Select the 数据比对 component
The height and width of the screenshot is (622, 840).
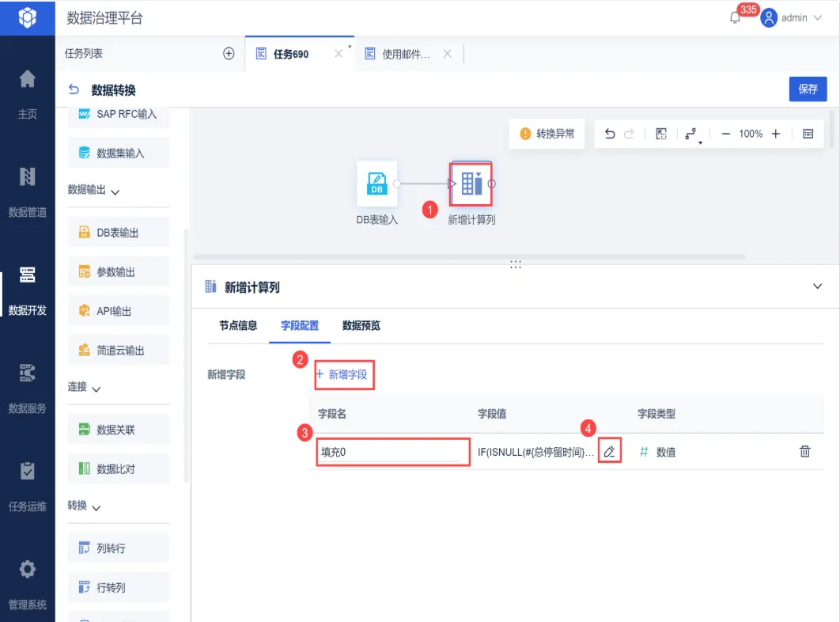119,468
